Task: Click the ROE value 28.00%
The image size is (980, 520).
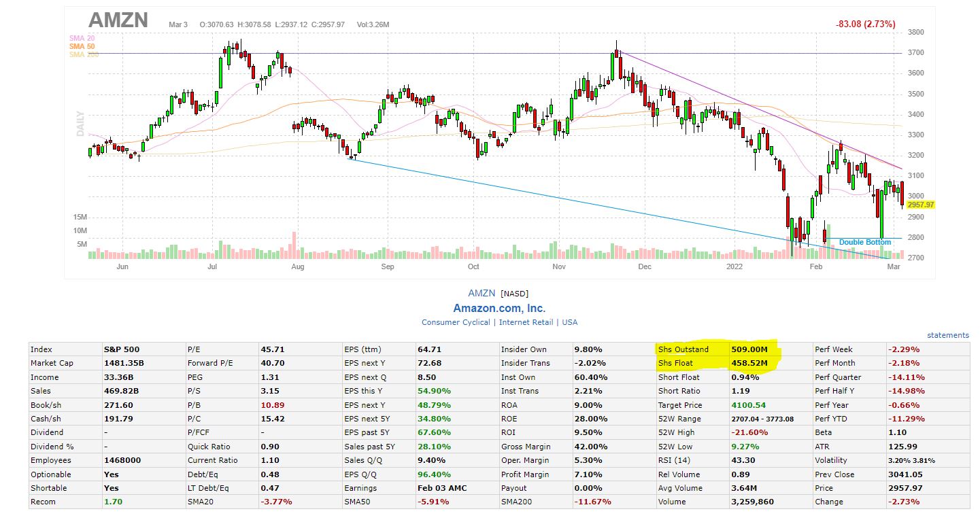Action: tap(592, 419)
